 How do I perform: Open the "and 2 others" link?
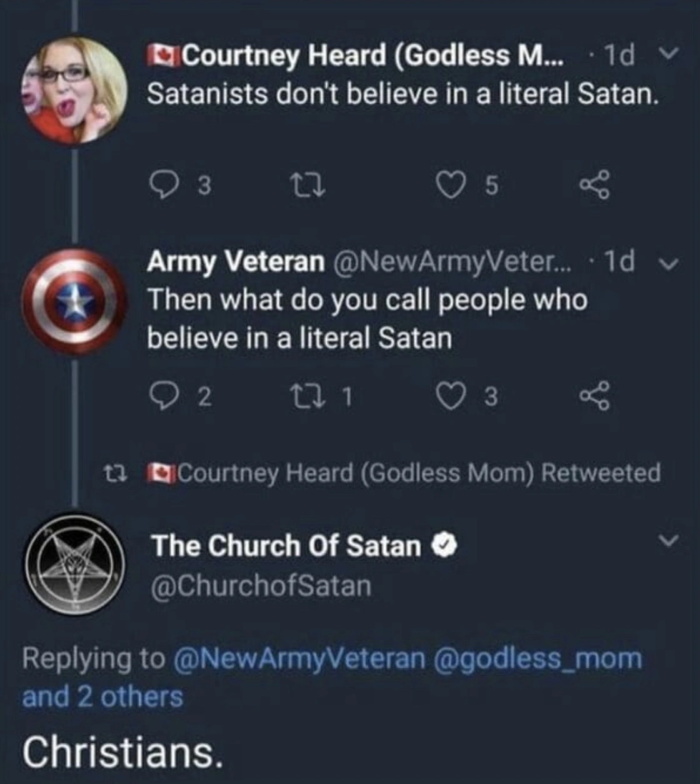coord(103,696)
